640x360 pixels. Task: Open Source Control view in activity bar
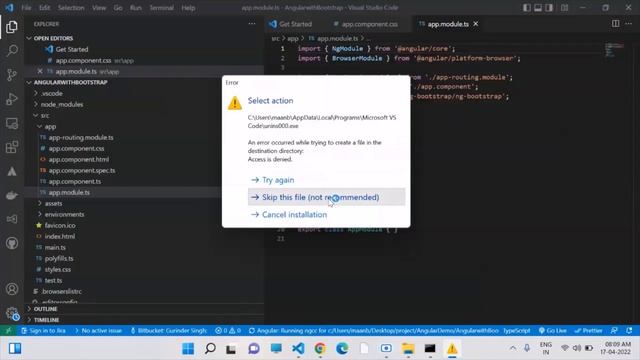[x=12, y=75]
